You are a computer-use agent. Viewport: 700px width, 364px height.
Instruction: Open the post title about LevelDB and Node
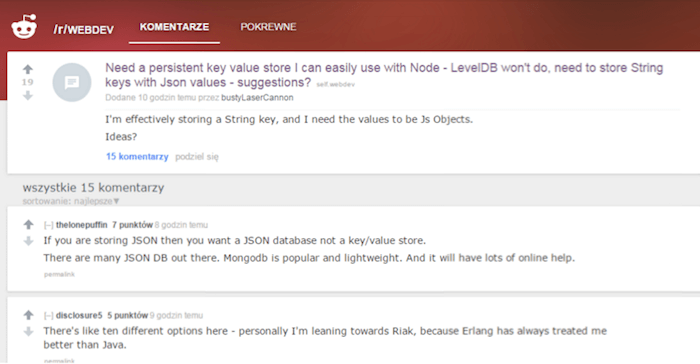point(384,75)
